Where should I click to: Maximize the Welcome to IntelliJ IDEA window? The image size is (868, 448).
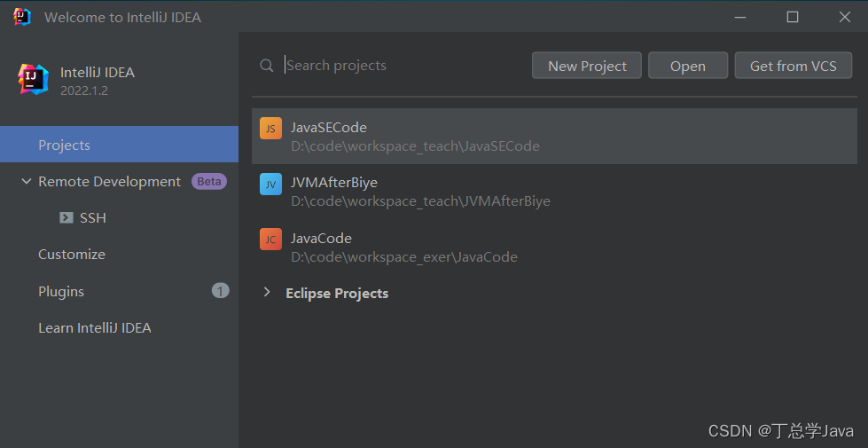coord(793,17)
